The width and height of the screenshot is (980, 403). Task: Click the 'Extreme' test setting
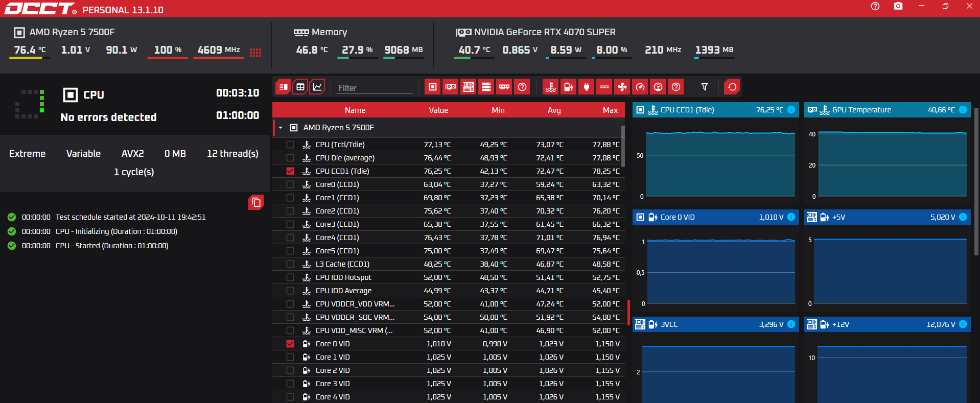28,154
